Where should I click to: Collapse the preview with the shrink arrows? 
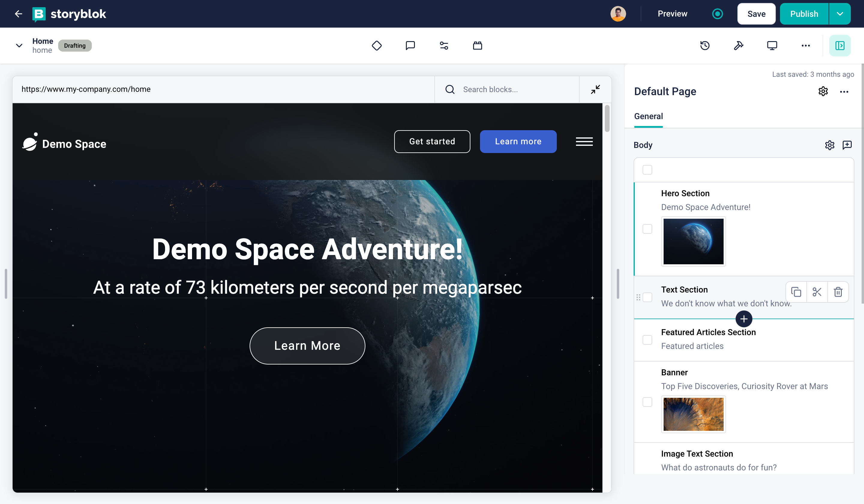click(595, 89)
